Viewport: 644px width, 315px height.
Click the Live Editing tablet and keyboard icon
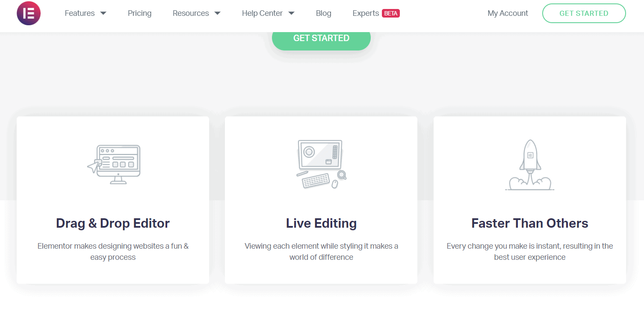(322, 164)
